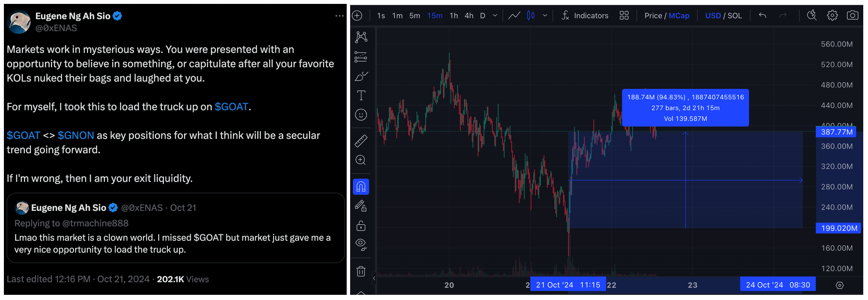The width and height of the screenshot is (868, 300).
Task: Redo the last chart action
Action: point(783,16)
